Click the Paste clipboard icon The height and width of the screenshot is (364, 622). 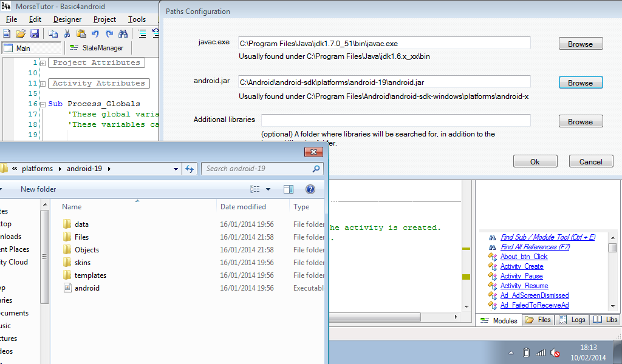(81, 33)
